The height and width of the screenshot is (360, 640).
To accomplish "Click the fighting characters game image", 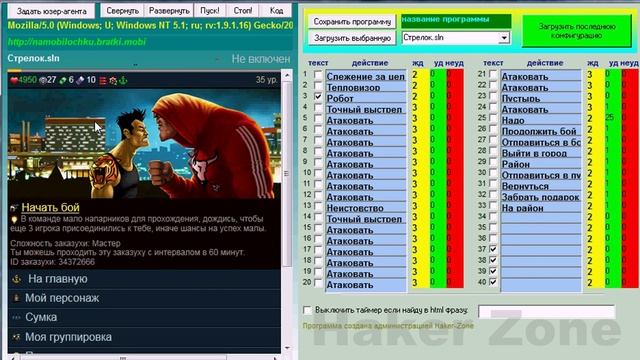I will pos(144,144).
